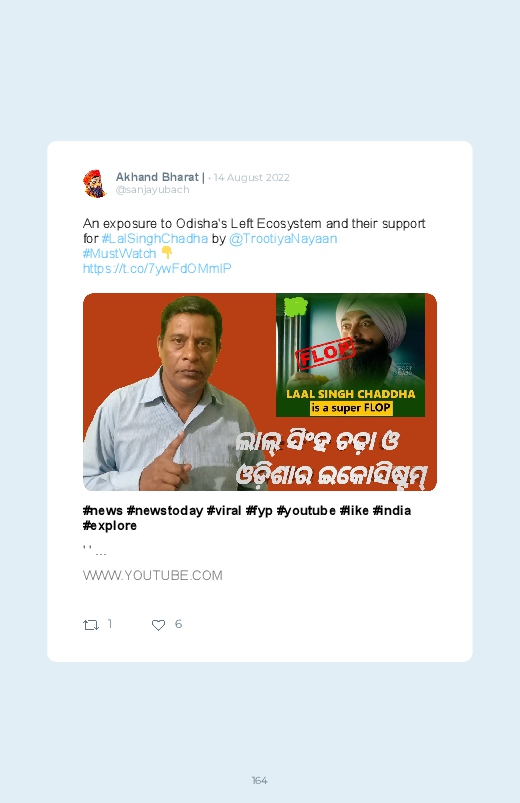Open the YouTube video thumbnail
The height and width of the screenshot is (803, 520).
tap(260, 392)
